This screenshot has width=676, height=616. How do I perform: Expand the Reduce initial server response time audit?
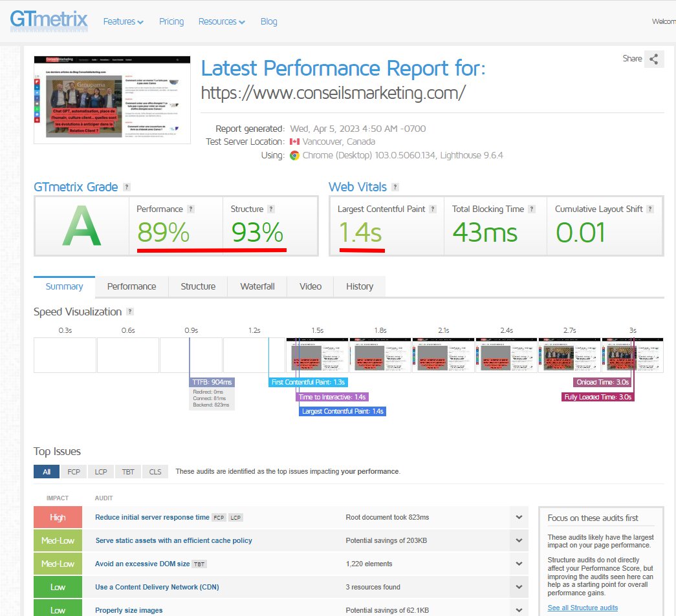pyautogui.click(x=519, y=517)
